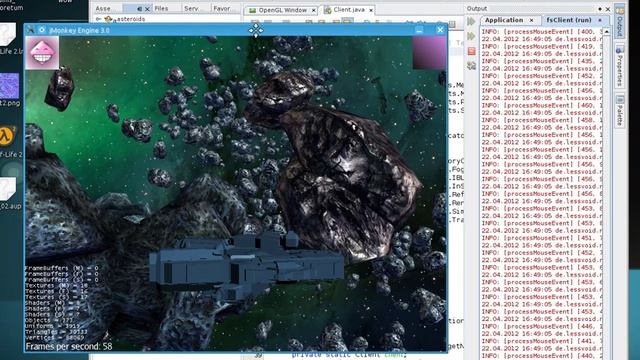Close the jMonkey Engine 3.0 window
640x360 pixels.
[x=440, y=30]
